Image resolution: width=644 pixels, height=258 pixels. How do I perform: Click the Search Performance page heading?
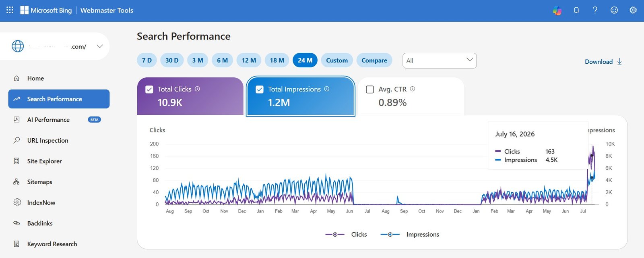pos(184,36)
